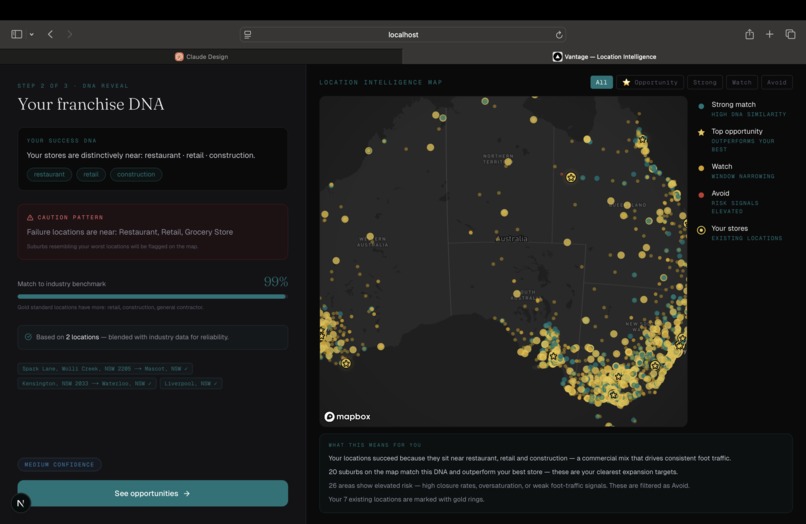Click the construction DNA tag

coord(136,174)
